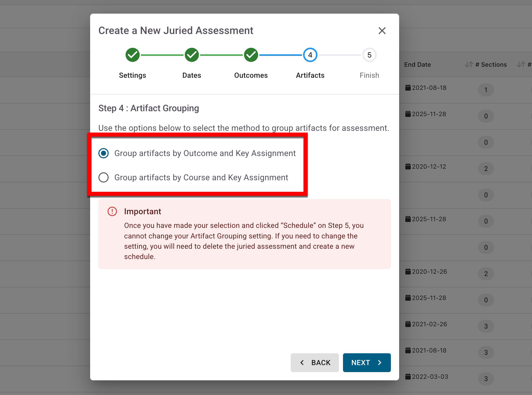Image resolution: width=532 pixels, height=395 pixels.
Task: Click the Outcomes step green checkmark icon
Action: pyautogui.click(x=251, y=55)
